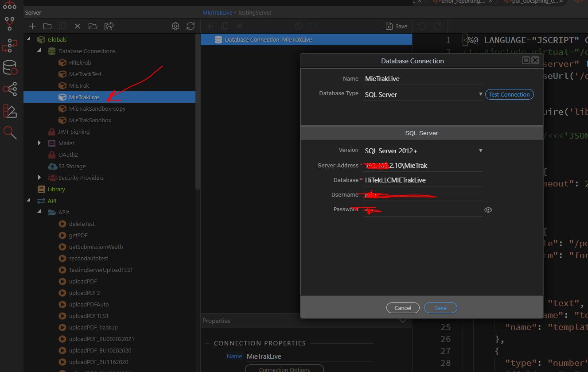The width and height of the screenshot is (588, 372).
Task: Click the redo arrow in editor toolbar
Action: [437, 27]
